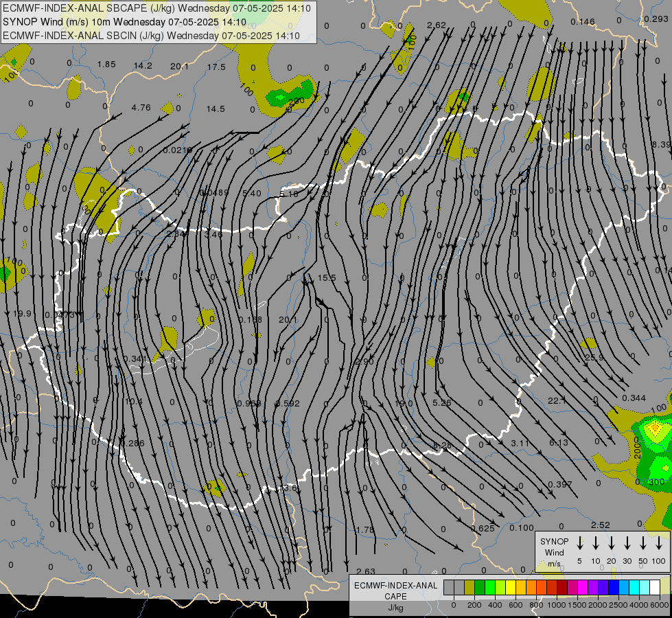Pick the bright magenta CAPE legend swatch

coord(583,588)
